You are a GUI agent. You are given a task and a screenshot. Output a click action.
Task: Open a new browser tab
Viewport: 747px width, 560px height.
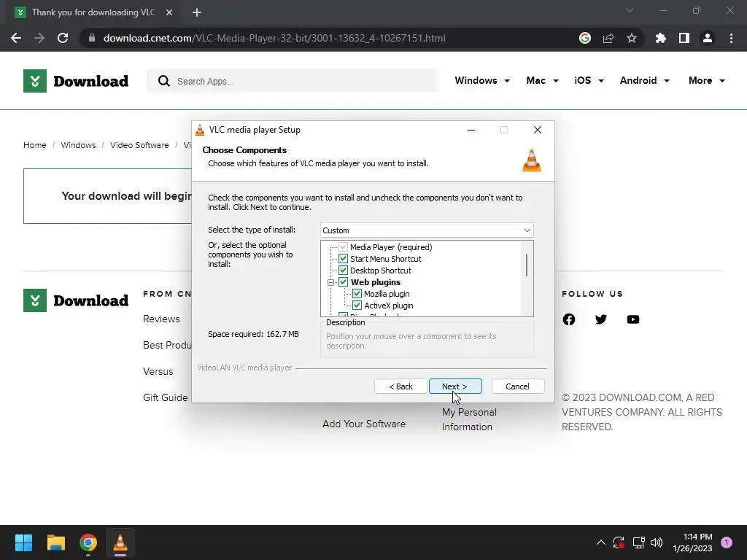tap(197, 12)
